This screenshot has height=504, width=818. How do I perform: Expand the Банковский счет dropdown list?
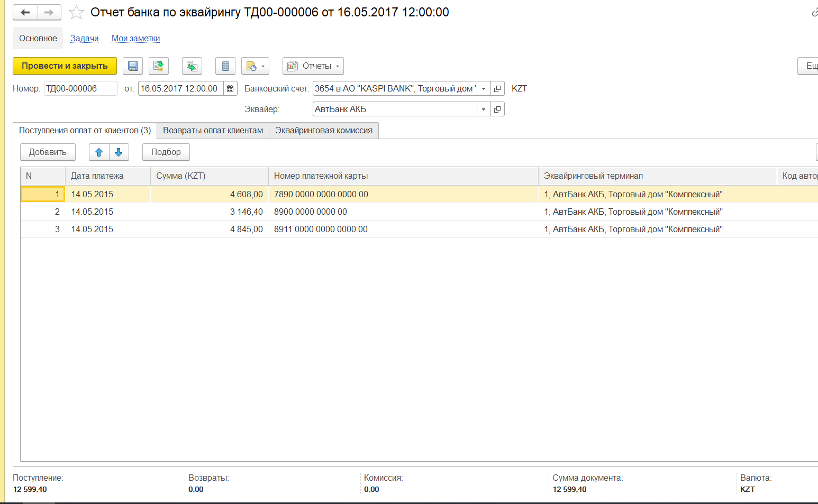coord(484,89)
